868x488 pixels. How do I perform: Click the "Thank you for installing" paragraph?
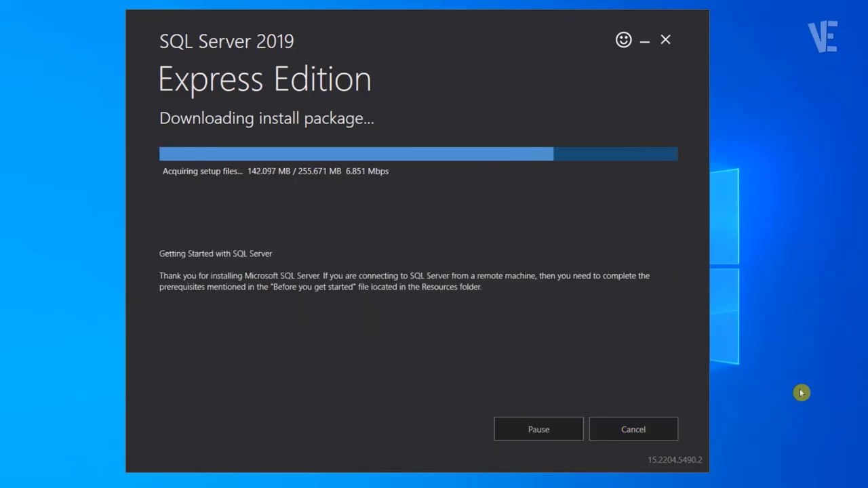(404, 281)
